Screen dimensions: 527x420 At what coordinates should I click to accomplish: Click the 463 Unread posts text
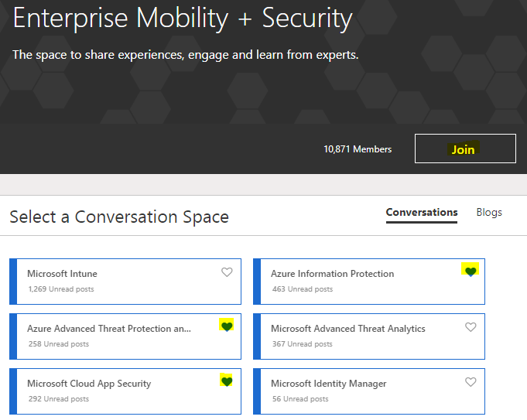point(303,289)
